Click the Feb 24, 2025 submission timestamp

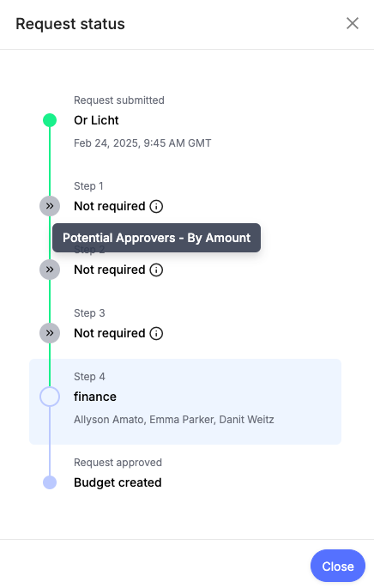[x=142, y=142]
